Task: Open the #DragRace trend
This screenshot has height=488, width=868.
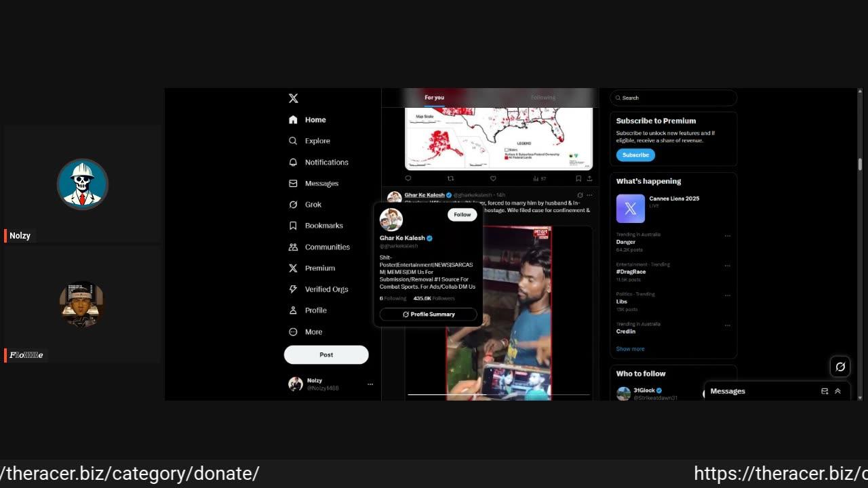Action: (631, 272)
